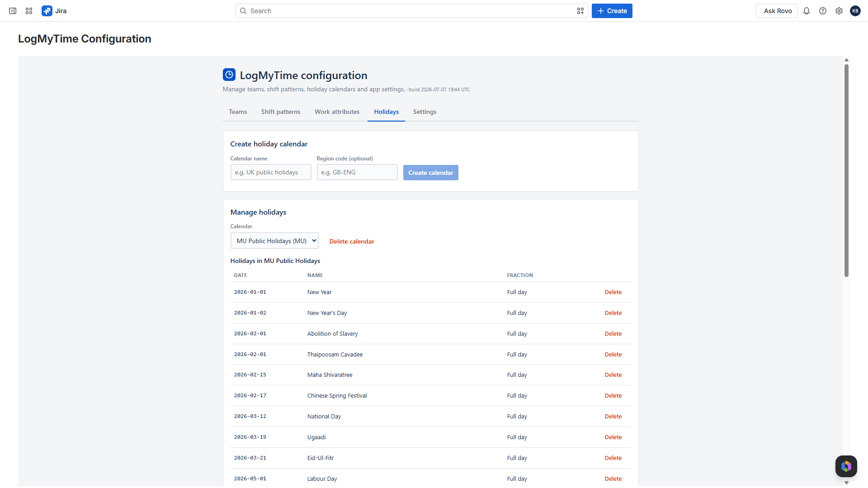Click the scrollbar up arrow
The height and width of the screenshot is (488, 868).
pyautogui.click(x=846, y=60)
